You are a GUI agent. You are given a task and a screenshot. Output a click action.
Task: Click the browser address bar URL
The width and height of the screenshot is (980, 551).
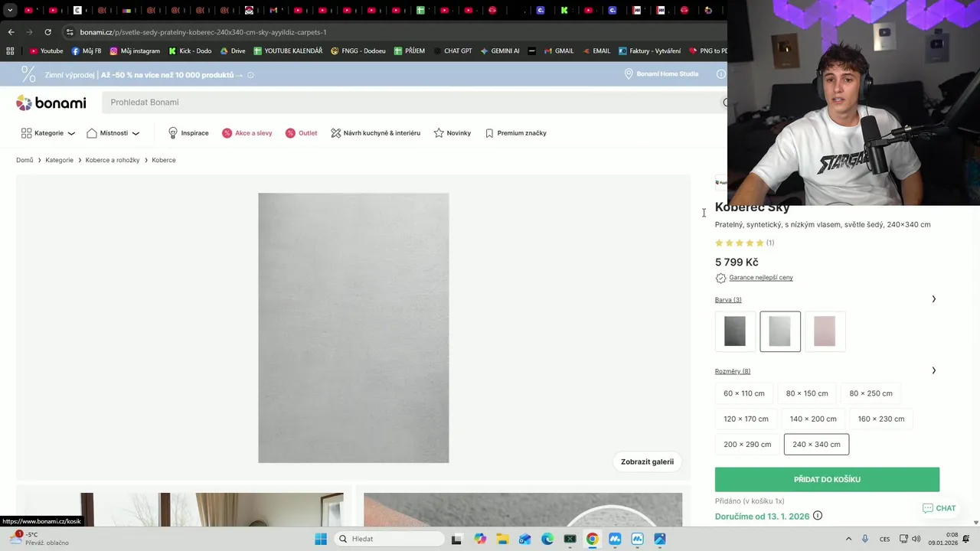pyautogui.click(x=203, y=32)
